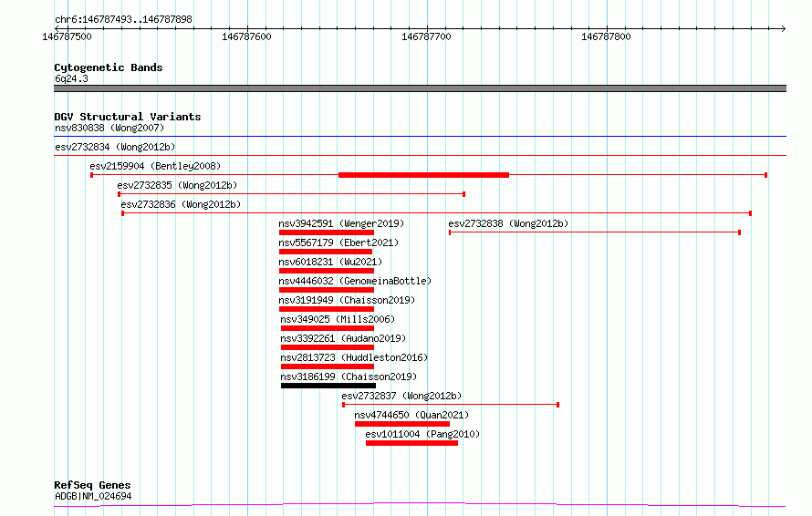Click the red bar under nsv3191949
Screen dimensions: 812x516
327,309
